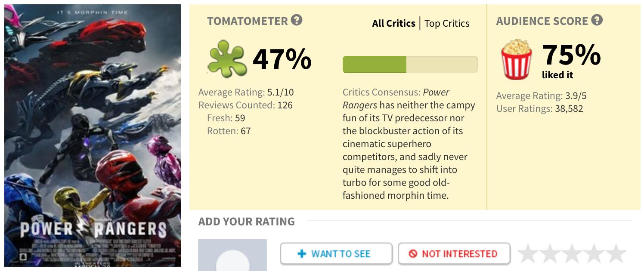Click the 47% Tomatometer score
The height and width of the screenshot is (271, 644).
[282, 59]
